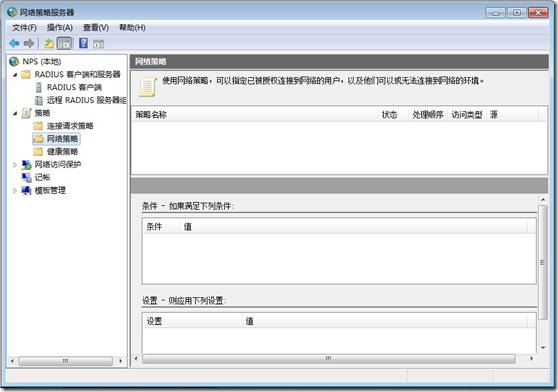Click the RADIUS 客户端和服务器 folder icon

tap(26, 74)
